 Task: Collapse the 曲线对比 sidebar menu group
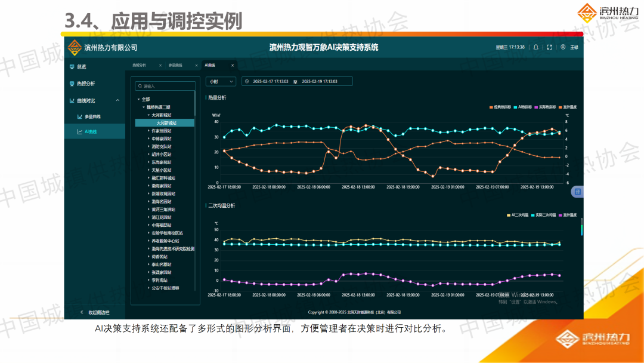(117, 100)
